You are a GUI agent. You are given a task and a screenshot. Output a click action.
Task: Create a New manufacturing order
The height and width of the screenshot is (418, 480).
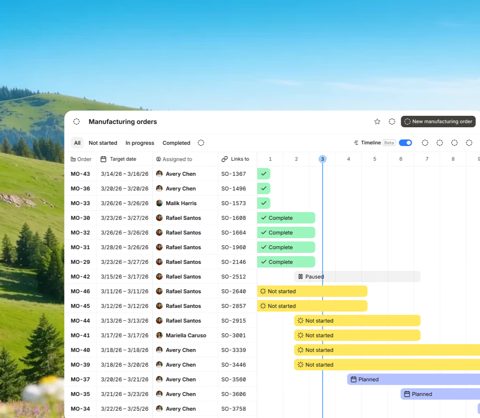pyautogui.click(x=438, y=122)
